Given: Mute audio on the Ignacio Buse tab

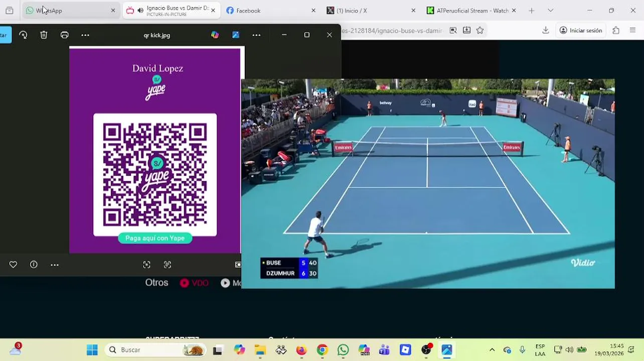Looking at the screenshot, I should (x=140, y=11).
